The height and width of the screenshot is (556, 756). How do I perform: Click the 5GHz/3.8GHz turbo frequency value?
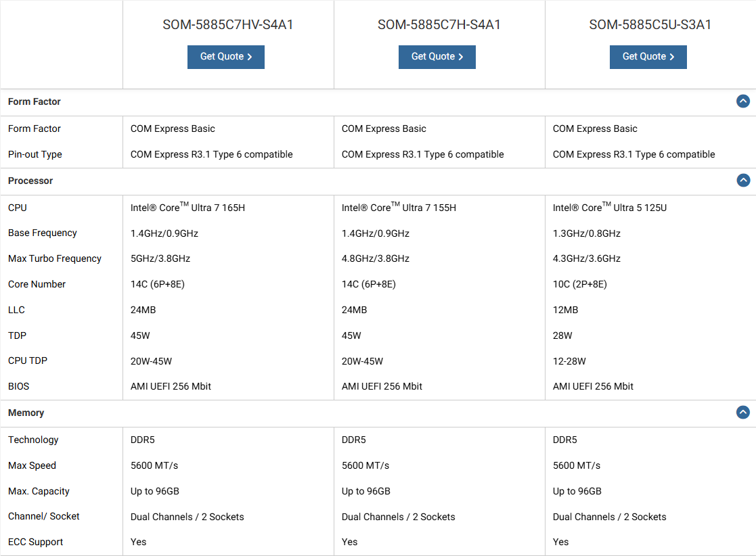(x=160, y=259)
